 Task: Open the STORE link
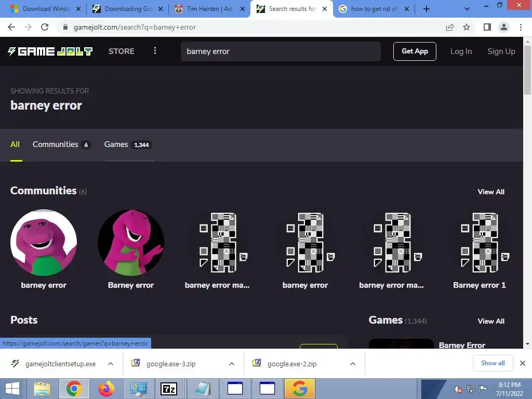(122, 51)
